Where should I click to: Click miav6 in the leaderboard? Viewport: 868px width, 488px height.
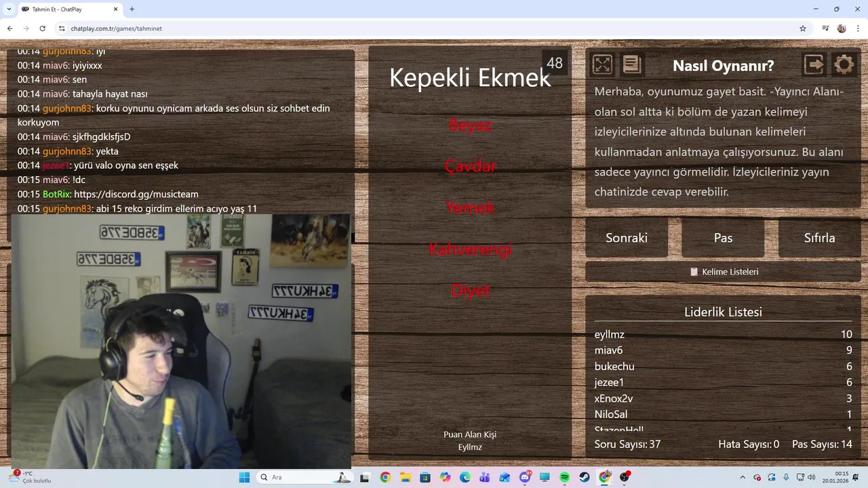click(608, 350)
